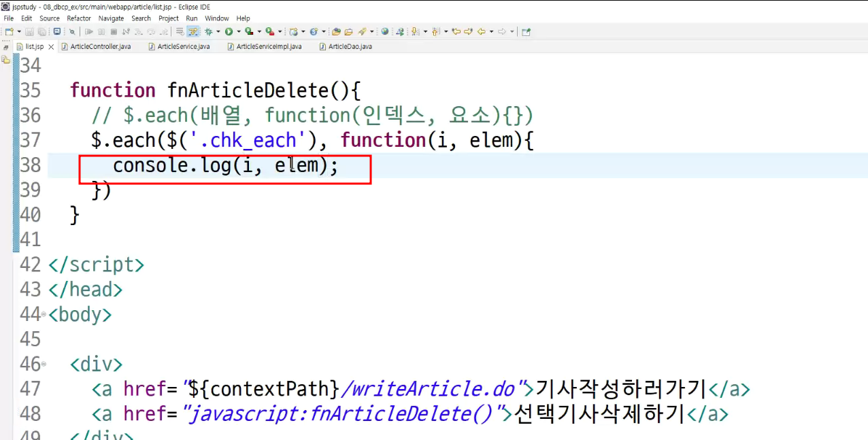Click the Open Task folder icon
Image resolution: width=868 pixels, height=440 pixels.
click(348, 31)
